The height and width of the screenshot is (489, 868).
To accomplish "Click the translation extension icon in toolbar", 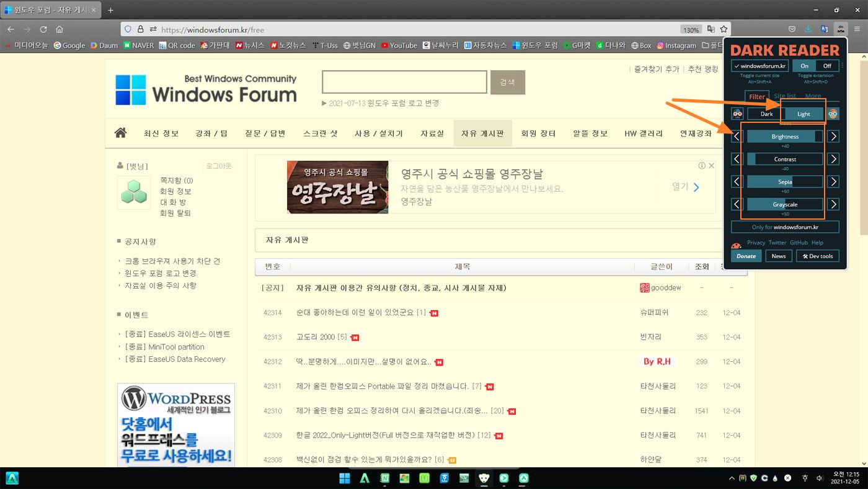I will tap(824, 29).
